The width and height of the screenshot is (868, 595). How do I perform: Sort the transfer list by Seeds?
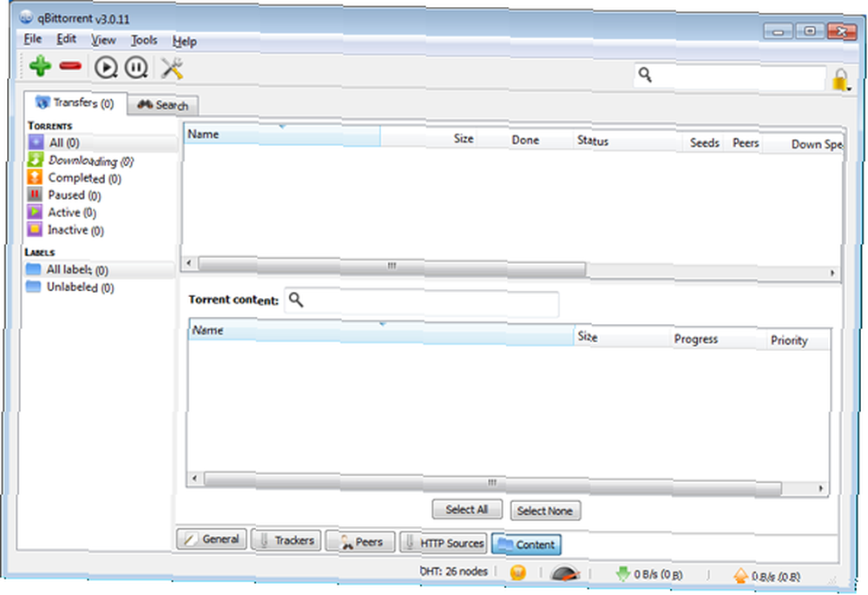coord(704,143)
